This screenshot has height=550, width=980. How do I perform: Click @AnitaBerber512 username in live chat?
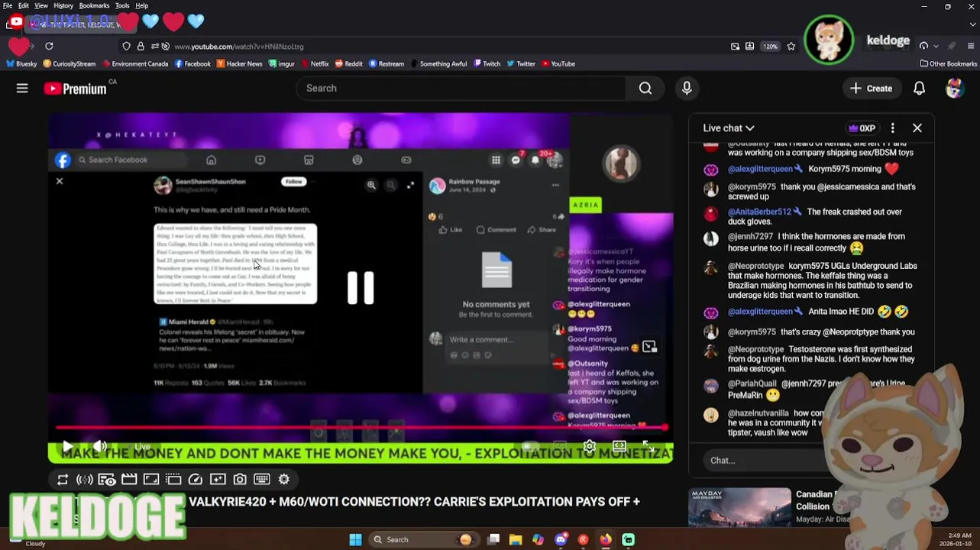[759, 212]
